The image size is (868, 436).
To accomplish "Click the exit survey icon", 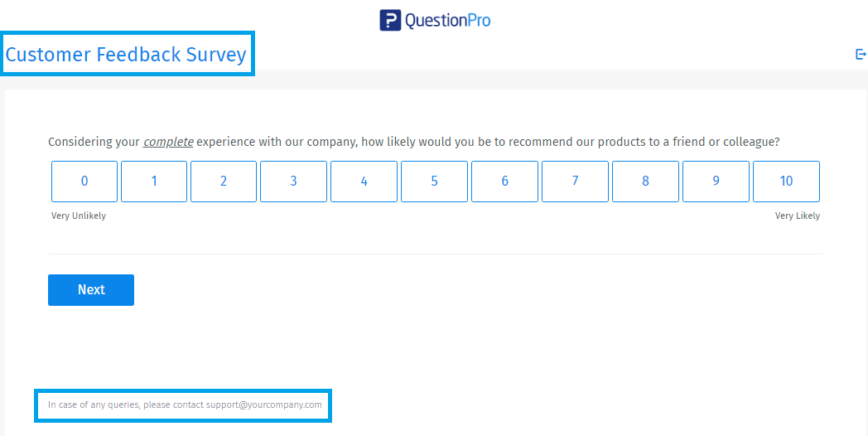I will coord(861,55).
